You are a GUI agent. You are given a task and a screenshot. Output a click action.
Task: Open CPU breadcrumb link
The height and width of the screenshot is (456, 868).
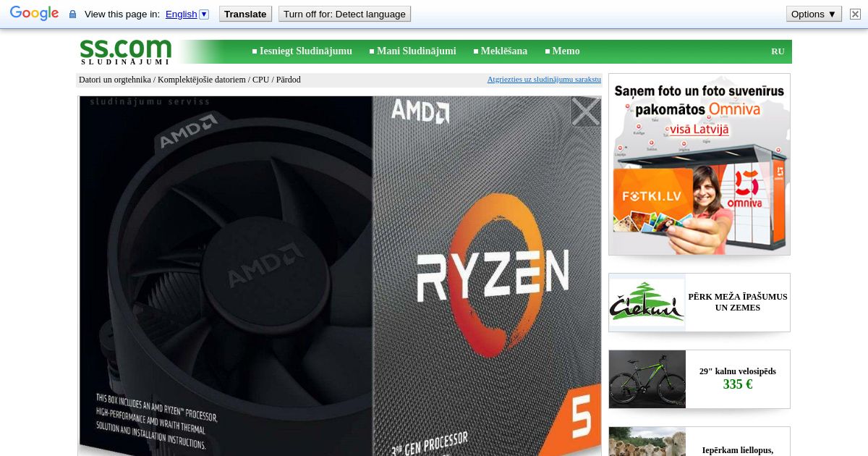pyautogui.click(x=260, y=80)
